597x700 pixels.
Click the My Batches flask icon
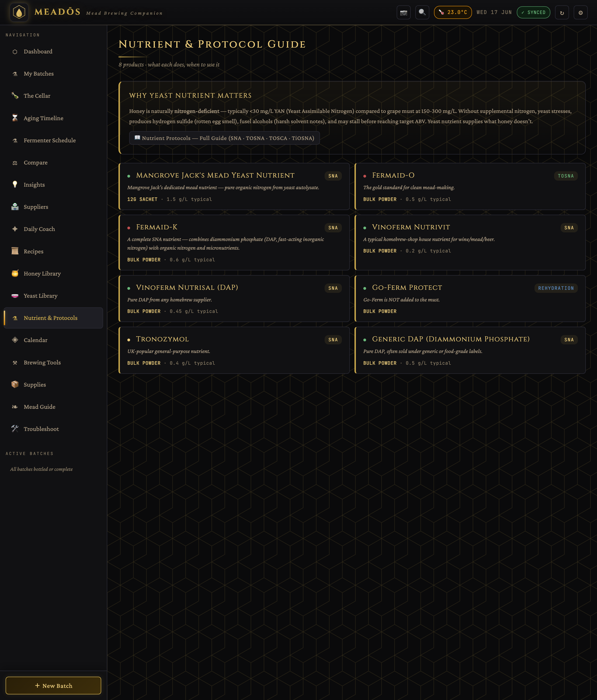click(x=15, y=74)
